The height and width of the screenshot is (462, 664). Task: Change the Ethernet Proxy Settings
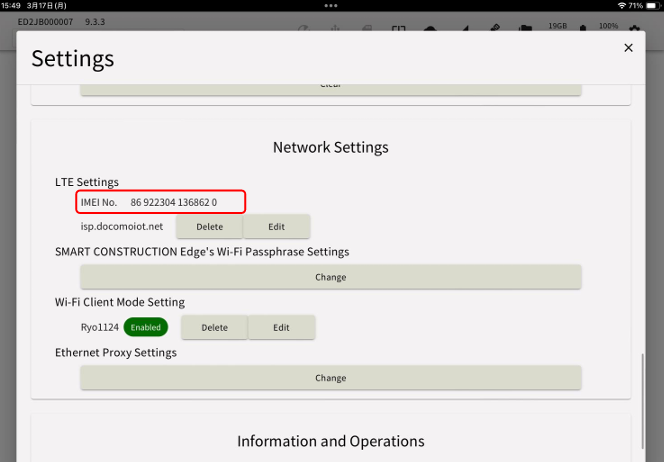pyautogui.click(x=330, y=378)
